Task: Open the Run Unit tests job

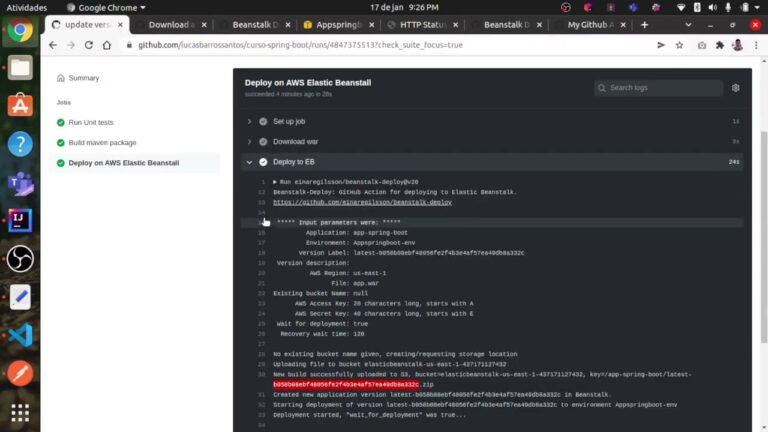Action: click(x=91, y=122)
